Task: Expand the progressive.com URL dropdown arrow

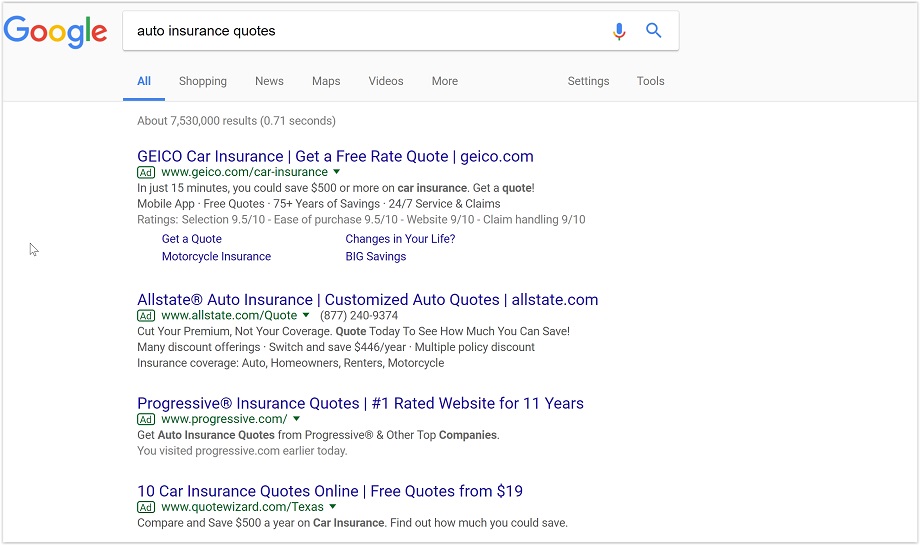Action: click(x=297, y=420)
